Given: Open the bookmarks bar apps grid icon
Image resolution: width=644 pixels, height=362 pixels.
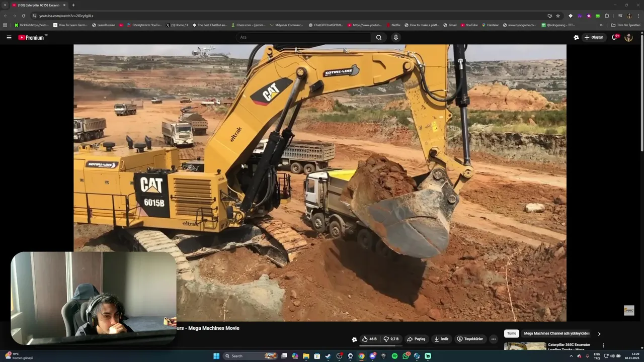Looking at the screenshot, I should coord(5,25).
